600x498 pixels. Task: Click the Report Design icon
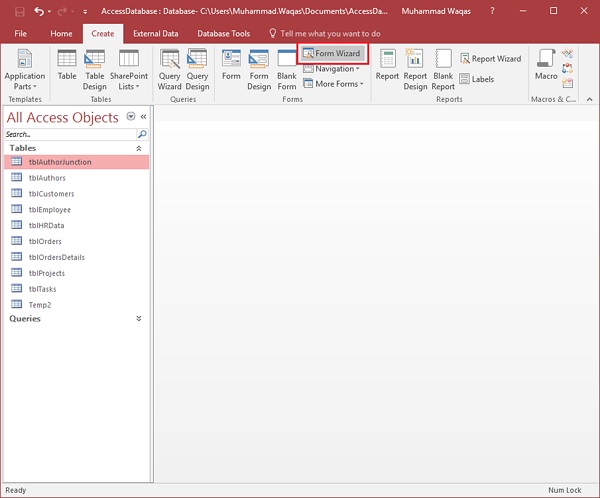point(415,68)
